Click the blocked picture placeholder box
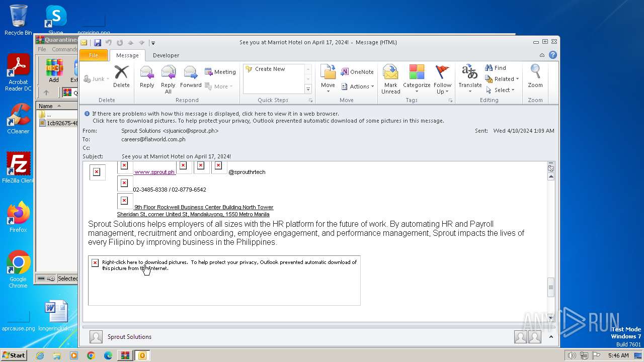 (x=224, y=281)
